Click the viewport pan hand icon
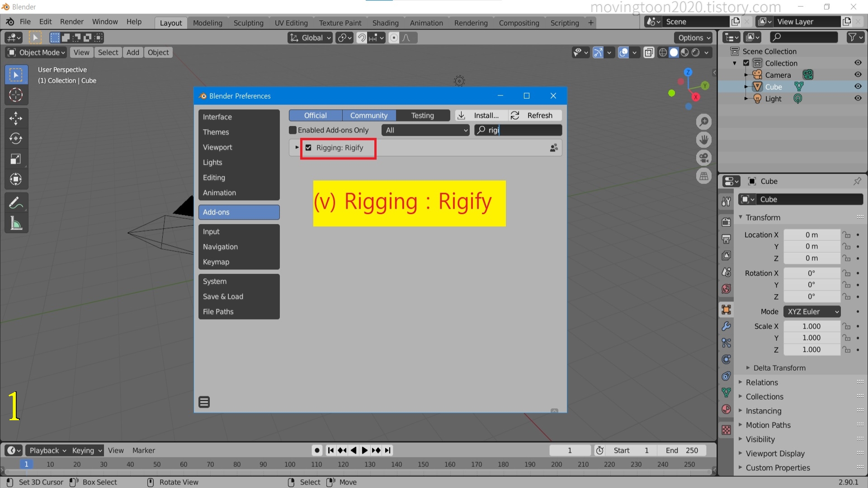Image resolution: width=868 pixels, height=488 pixels. pos(704,140)
